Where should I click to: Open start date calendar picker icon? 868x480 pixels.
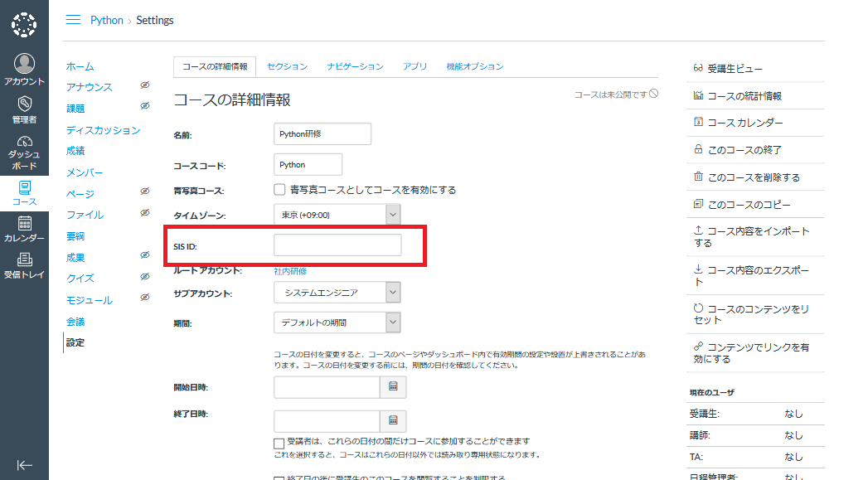pos(393,386)
